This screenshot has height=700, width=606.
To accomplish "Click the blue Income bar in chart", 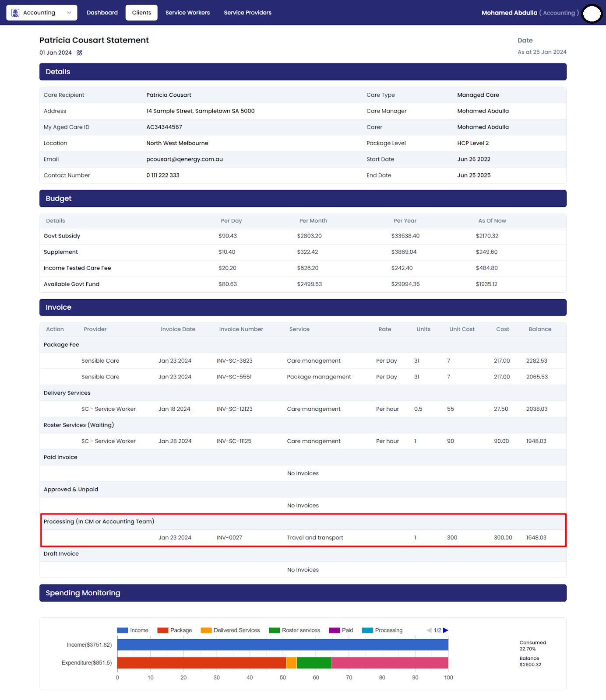I will click(x=282, y=645).
